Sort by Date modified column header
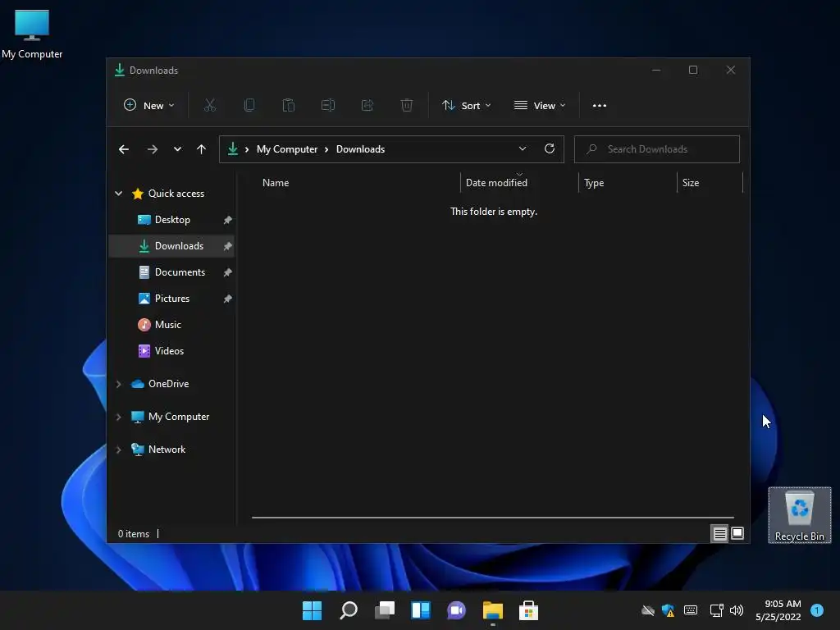Screen dimensions: 840x630 coord(519,183)
